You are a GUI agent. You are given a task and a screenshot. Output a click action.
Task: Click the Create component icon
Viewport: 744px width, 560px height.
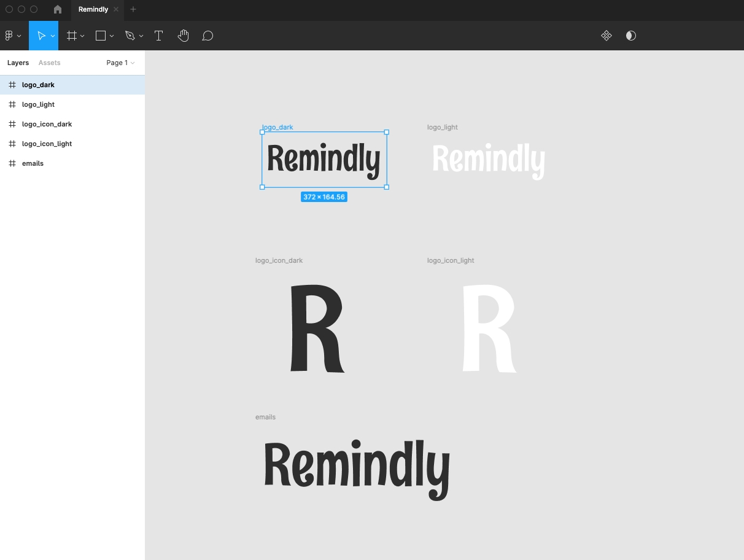(606, 36)
